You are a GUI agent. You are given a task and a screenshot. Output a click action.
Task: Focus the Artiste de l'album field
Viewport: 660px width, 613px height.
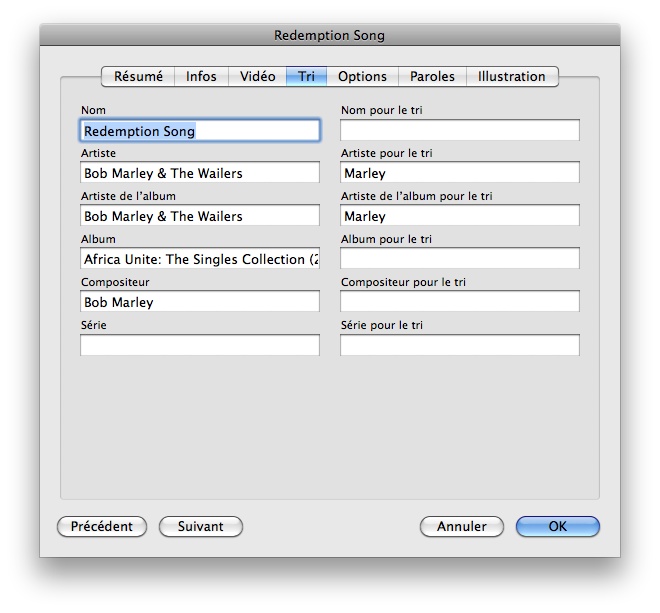200,217
